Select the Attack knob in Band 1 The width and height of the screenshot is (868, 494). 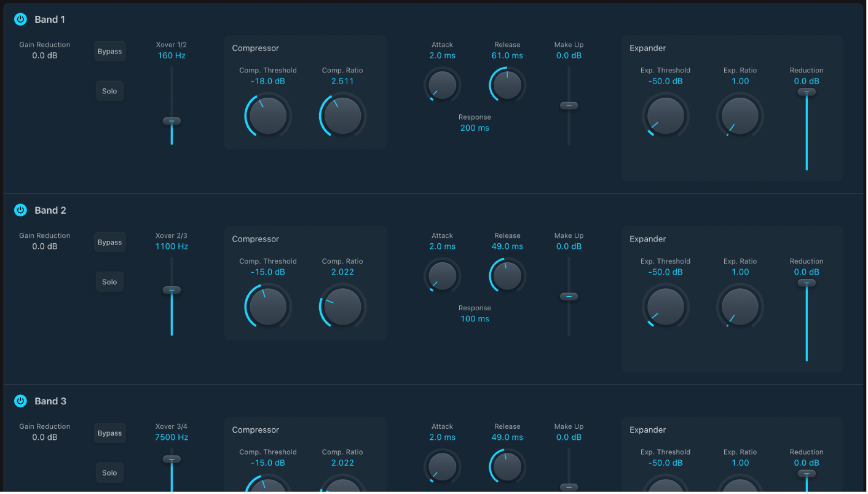tap(442, 84)
